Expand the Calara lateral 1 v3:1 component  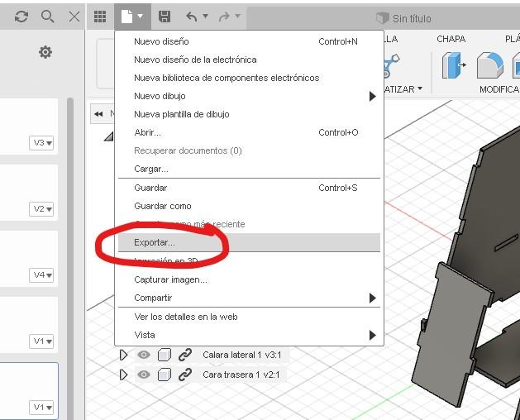pyautogui.click(x=123, y=355)
